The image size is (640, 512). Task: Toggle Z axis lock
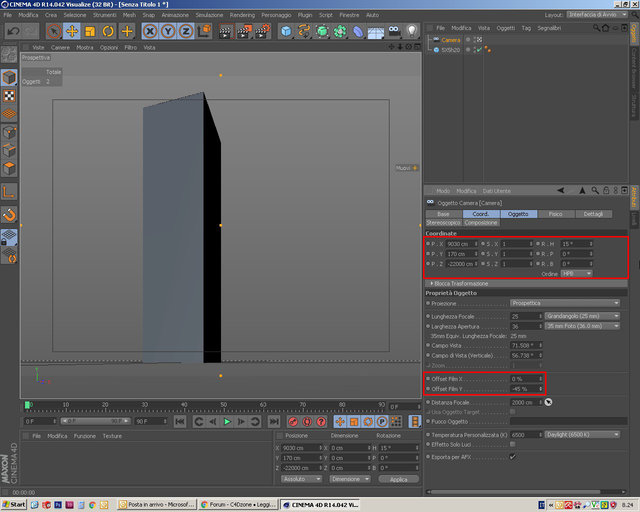tap(186, 31)
